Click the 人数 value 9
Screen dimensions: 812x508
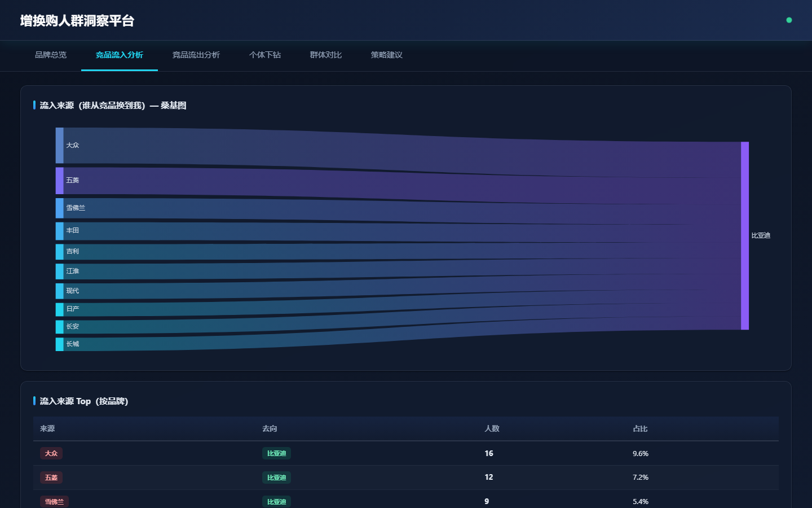pyautogui.click(x=487, y=501)
